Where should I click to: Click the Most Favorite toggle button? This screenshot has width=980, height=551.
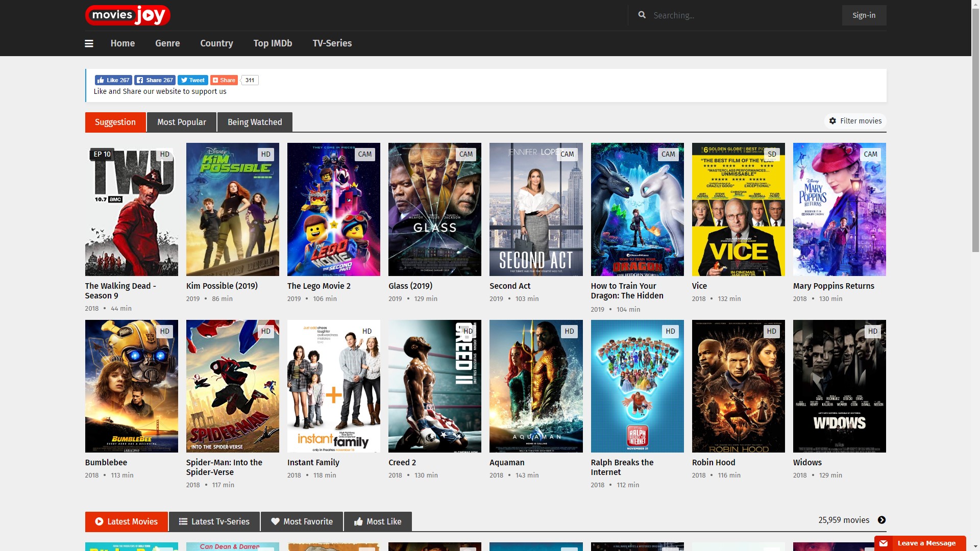(302, 521)
